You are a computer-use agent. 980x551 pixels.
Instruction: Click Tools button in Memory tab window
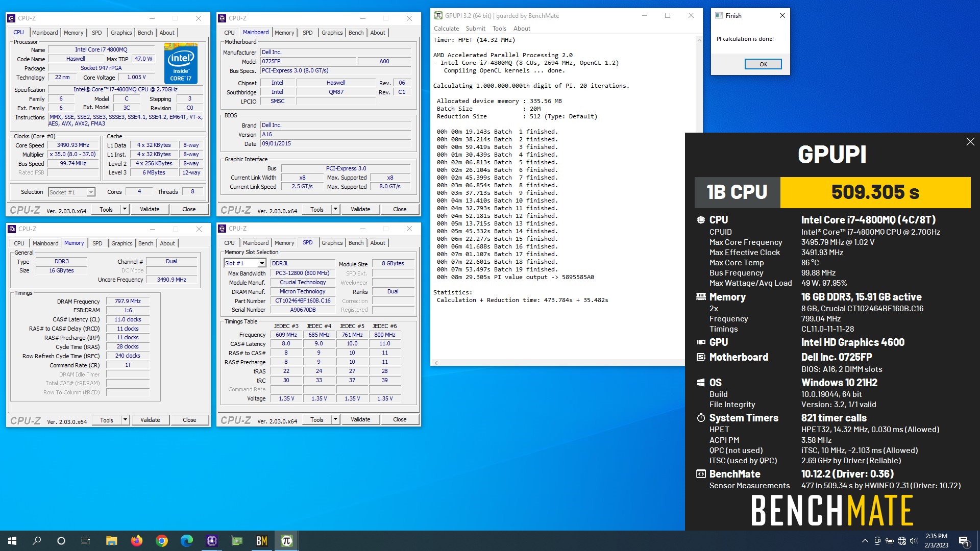click(x=107, y=420)
